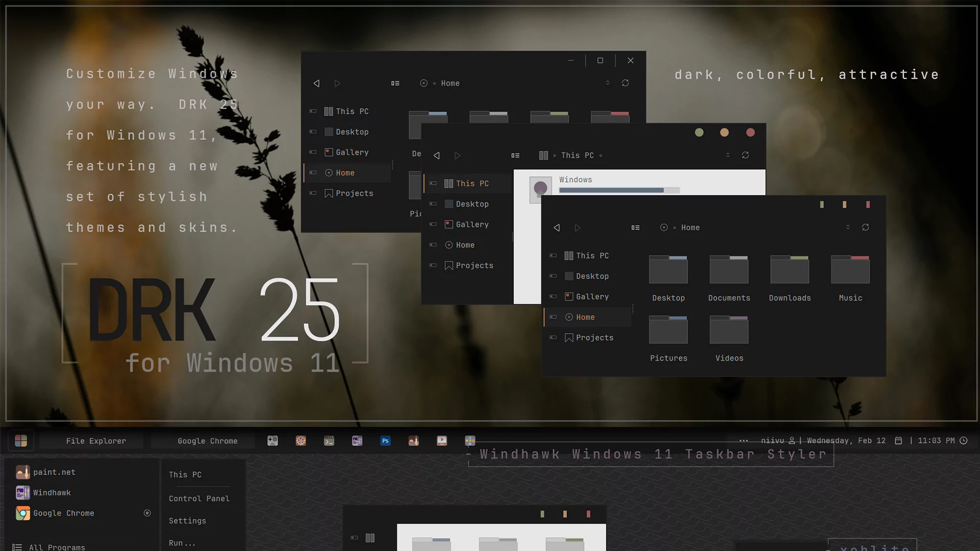The width and height of the screenshot is (980, 551).
Task: Open the terminal app from the taskbar
Action: coord(329,440)
